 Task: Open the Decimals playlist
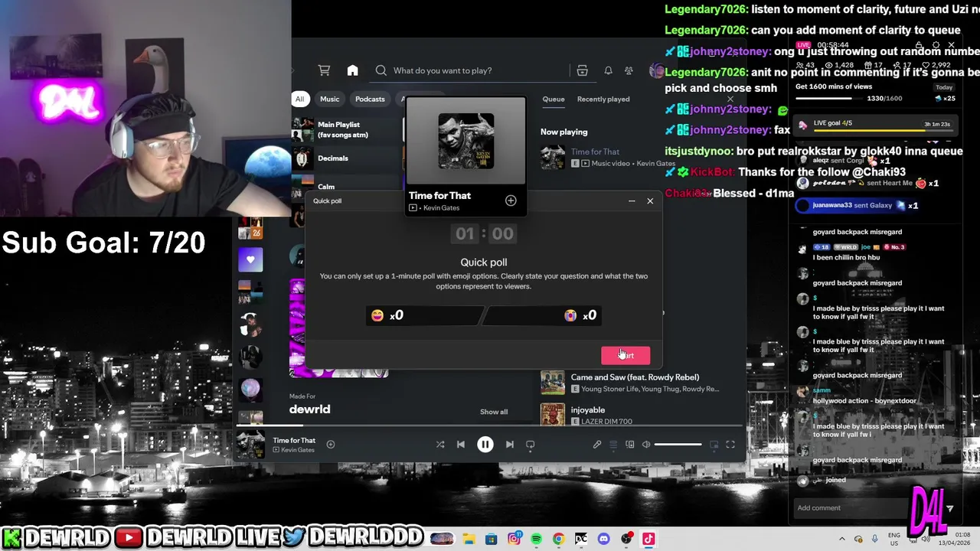pyautogui.click(x=346, y=158)
